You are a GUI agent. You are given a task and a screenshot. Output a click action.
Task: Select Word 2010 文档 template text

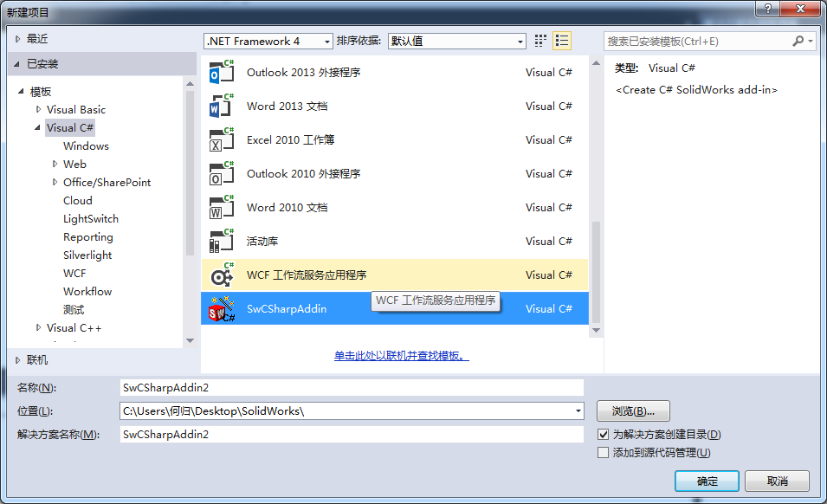[287, 207]
